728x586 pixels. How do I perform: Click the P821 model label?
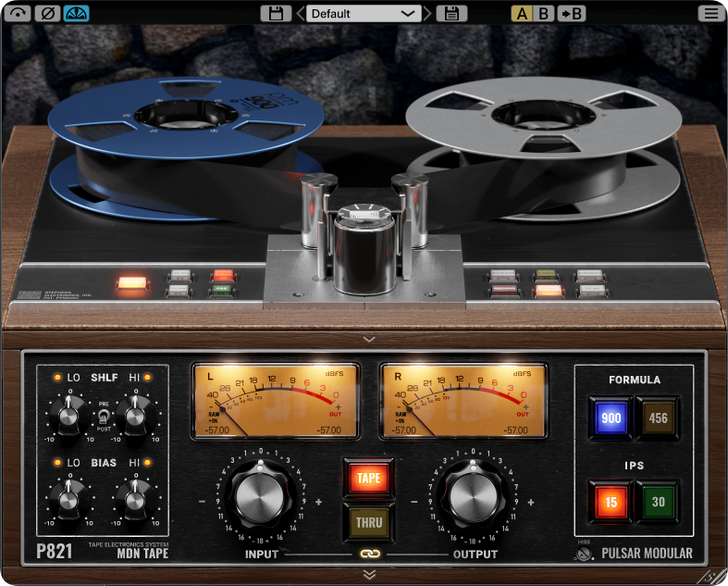pos(55,552)
